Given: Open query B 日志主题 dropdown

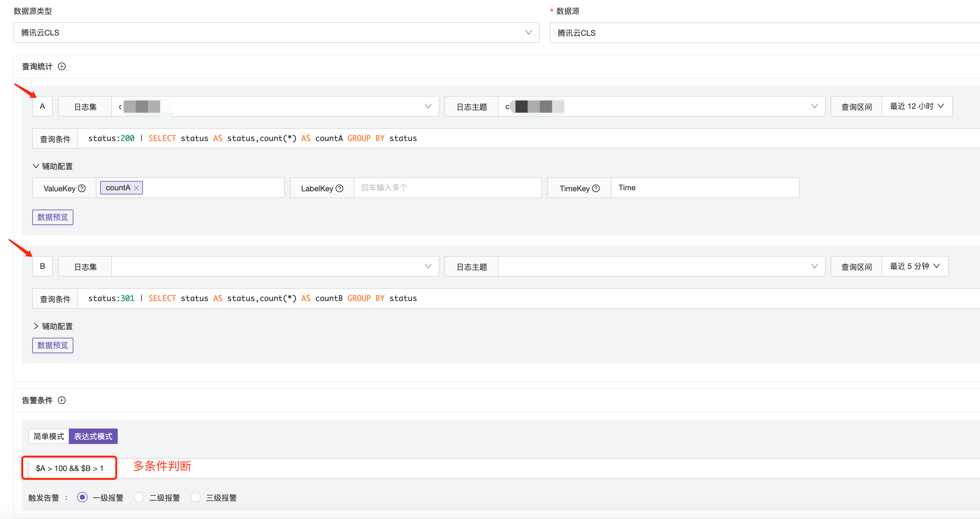Looking at the screenshot, I should (x=661, y=267).
